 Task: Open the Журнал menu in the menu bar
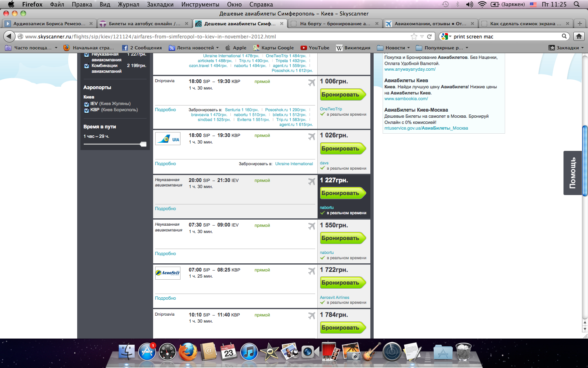(x=128, y=4)
